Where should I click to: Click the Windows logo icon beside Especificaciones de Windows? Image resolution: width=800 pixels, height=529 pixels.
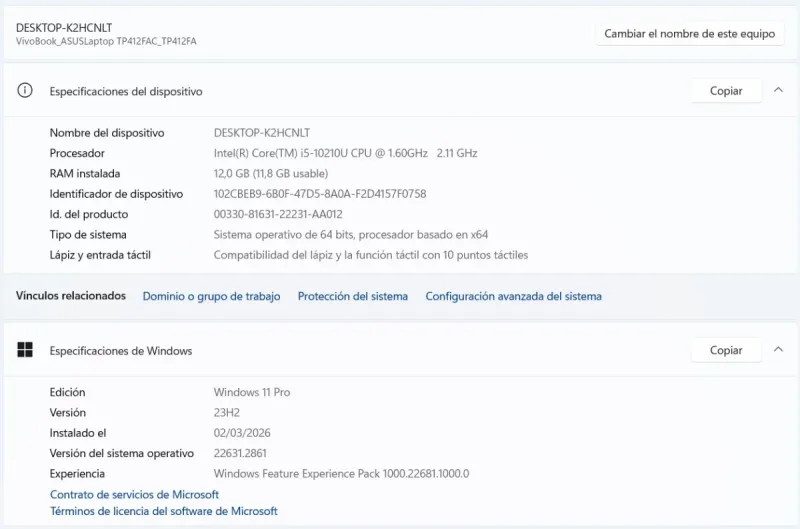tap(24, 350)
